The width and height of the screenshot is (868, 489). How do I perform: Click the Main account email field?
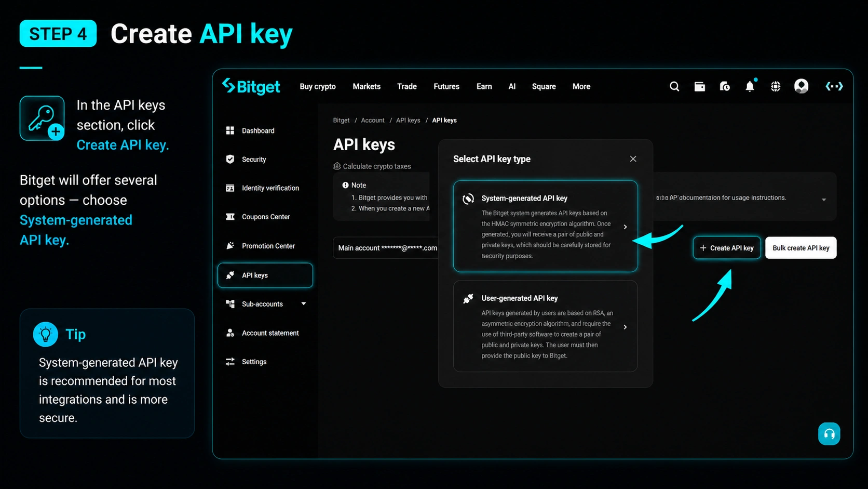pyautogui.click(x=386, y=248)
